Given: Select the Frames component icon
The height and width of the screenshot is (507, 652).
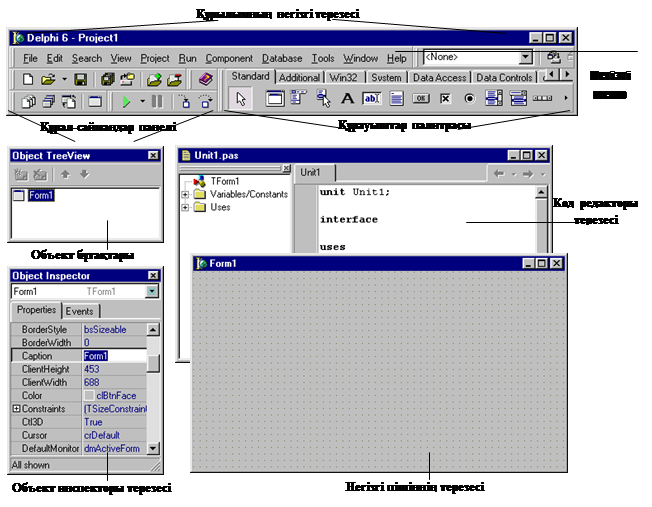Looking at the screenshot, I should (x=274, y=99).
